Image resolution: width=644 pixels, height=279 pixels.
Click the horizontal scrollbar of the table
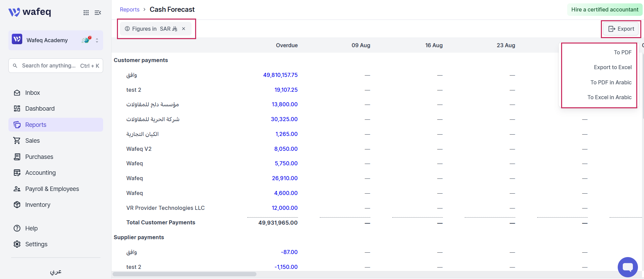(x=184, y=274)
